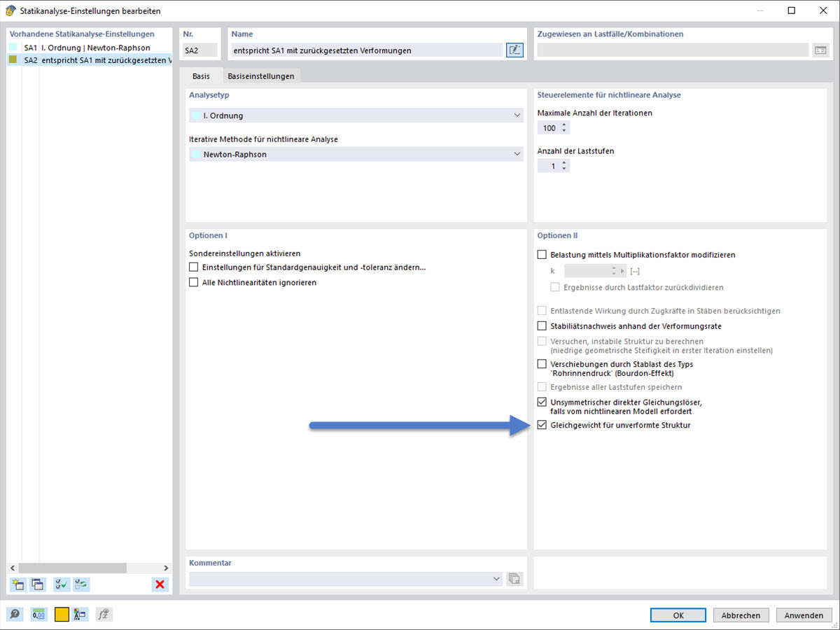Image resolution: width=840 pixels, height=630 pixels.
Task: Enable Belastung mittels Multiplikationsfaktor modifizieren
Action: click(x=542, y=255)
